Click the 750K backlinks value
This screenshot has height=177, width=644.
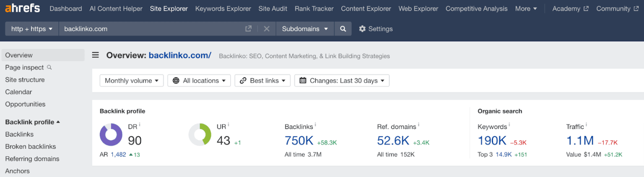pyautogui.click(x=299, y=141)
